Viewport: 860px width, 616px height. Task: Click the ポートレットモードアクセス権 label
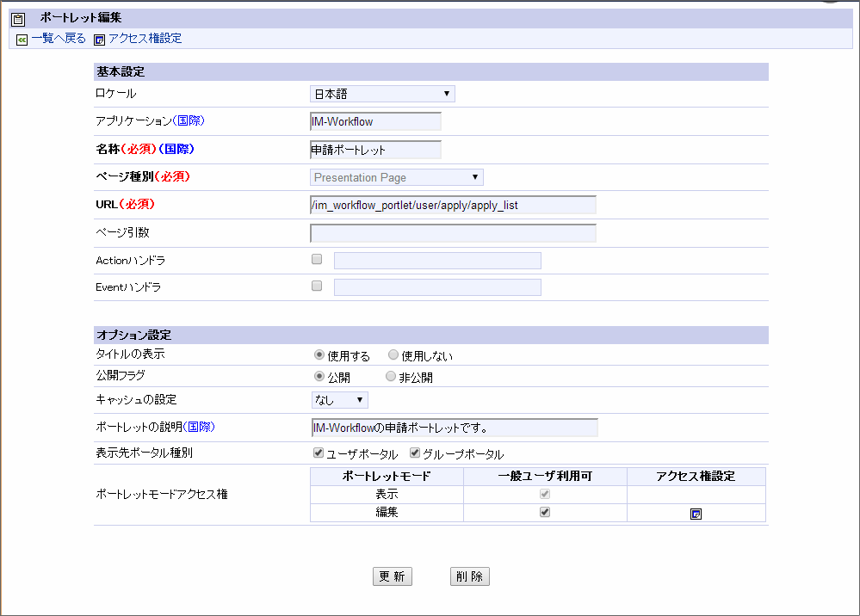click(162, 495)
